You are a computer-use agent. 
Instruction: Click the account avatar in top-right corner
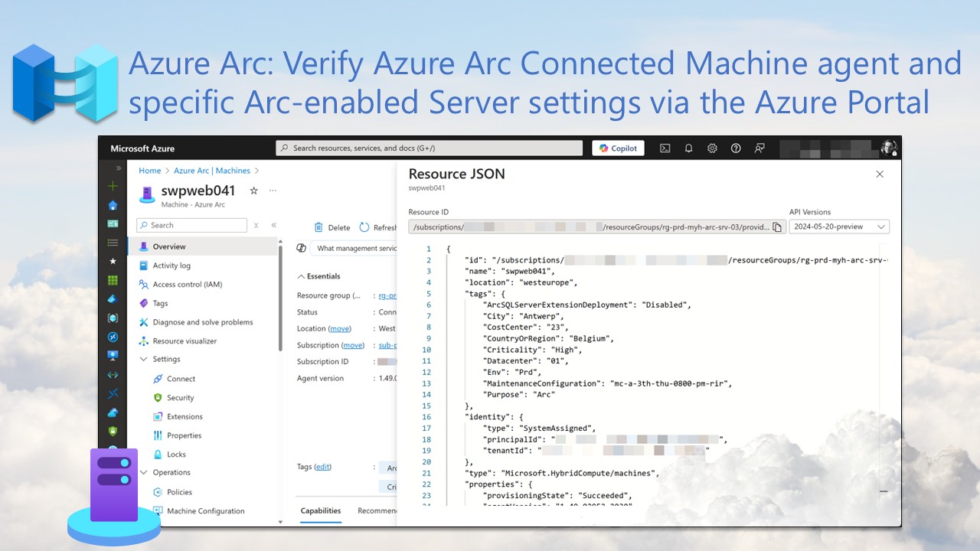tap(888, 148)
